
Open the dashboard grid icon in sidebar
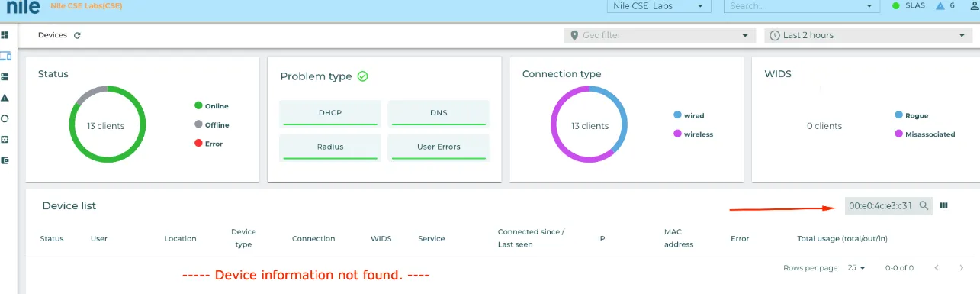click(x=5, y=35)
